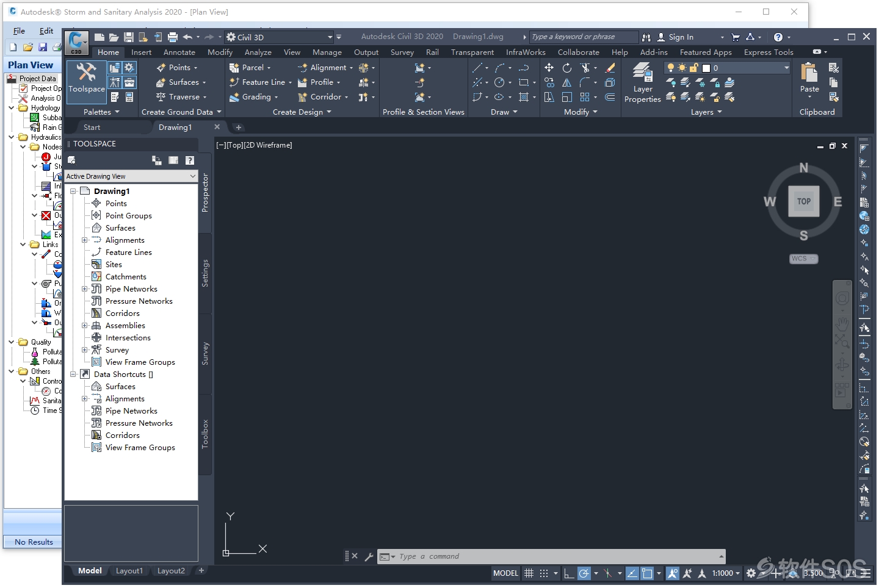Switch to the Layout1 tab
This screenshot has width=879, height=588.
point(129,571)
